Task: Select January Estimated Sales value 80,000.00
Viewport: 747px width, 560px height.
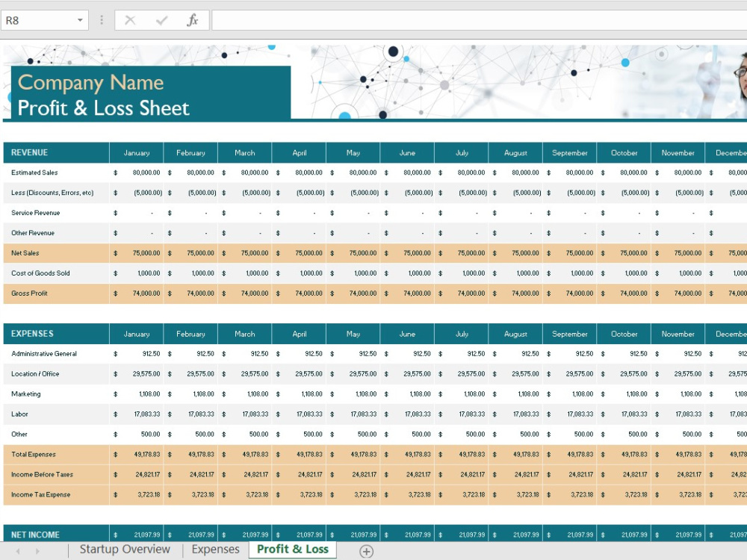Action: pyautogui.click(x=137, y=172)
